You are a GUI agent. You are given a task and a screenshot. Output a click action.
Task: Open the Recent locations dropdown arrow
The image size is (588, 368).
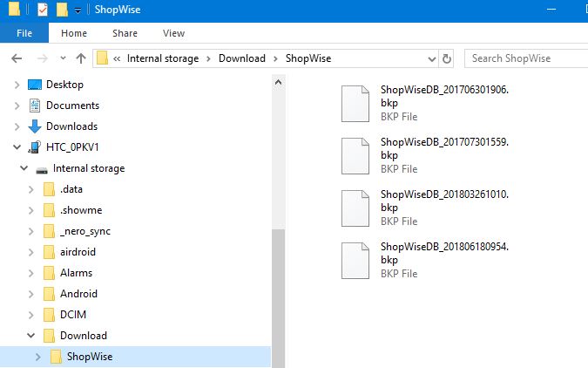click(x=63, y=58)
